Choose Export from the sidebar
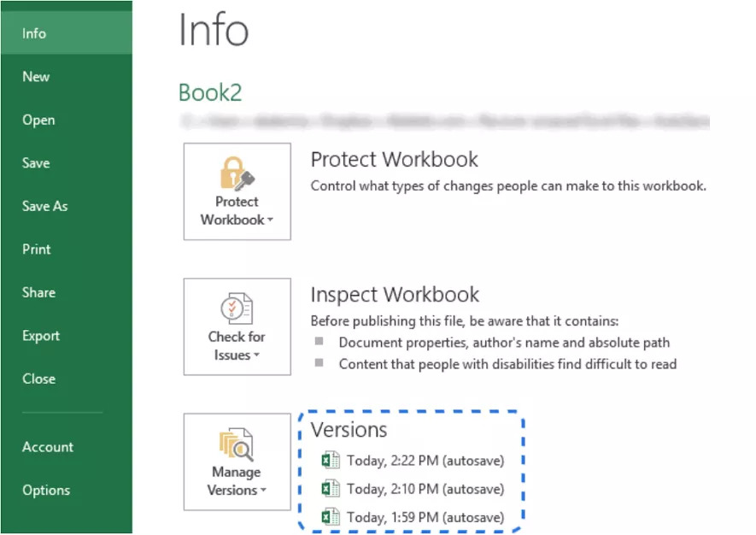Image resolution: width=756 pixels, height=535 pixels. point(41,336)
